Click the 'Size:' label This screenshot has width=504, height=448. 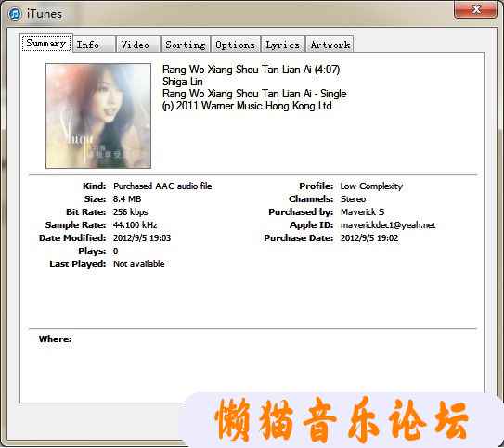pos(96,199)
